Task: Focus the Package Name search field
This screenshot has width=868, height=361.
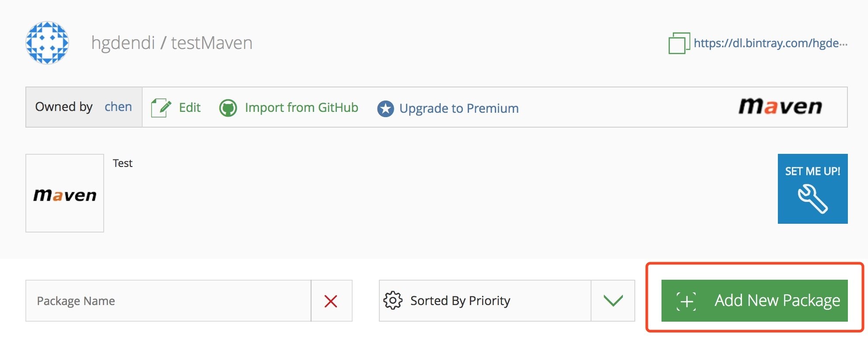Action: coord(168,301)
